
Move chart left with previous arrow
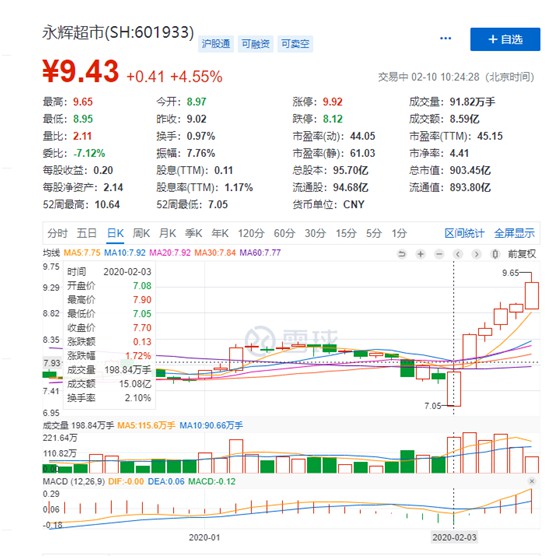click(458, 254)
